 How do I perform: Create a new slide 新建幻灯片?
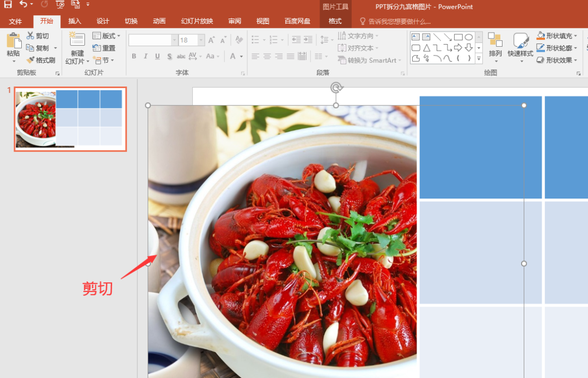pyautogui.click(x=77, y=48)
